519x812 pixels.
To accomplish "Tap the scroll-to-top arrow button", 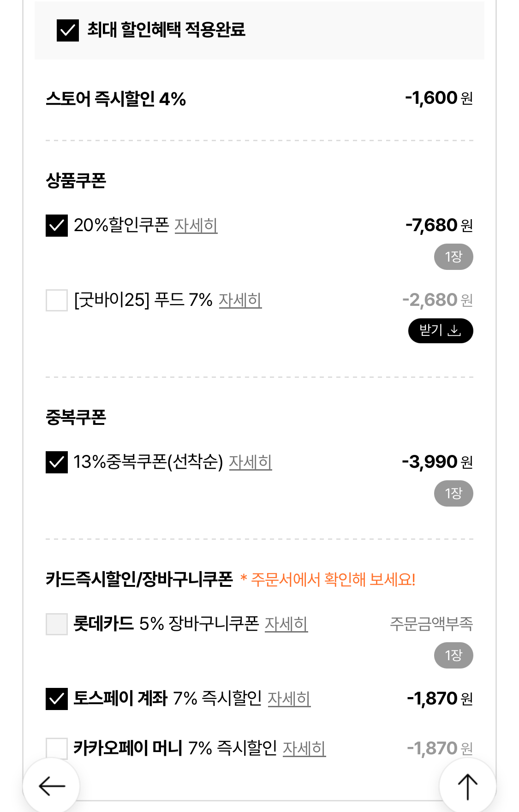I will [467, 786].
